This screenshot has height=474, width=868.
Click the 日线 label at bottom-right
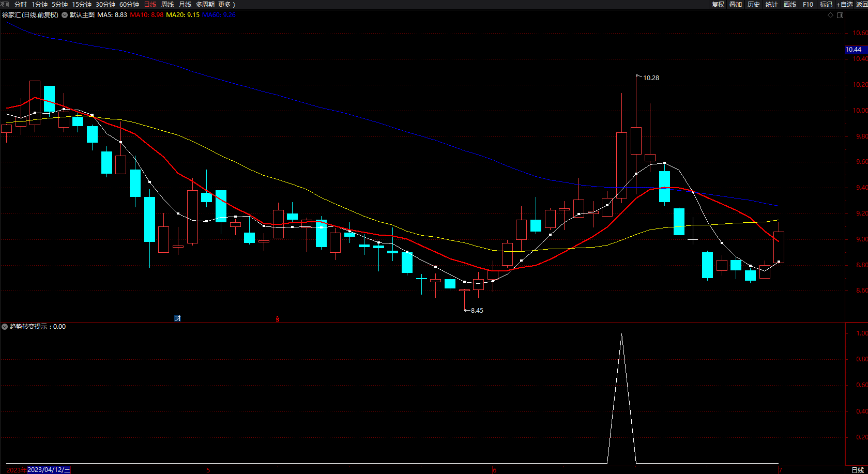pyautogui.click(x=858, y=470)
